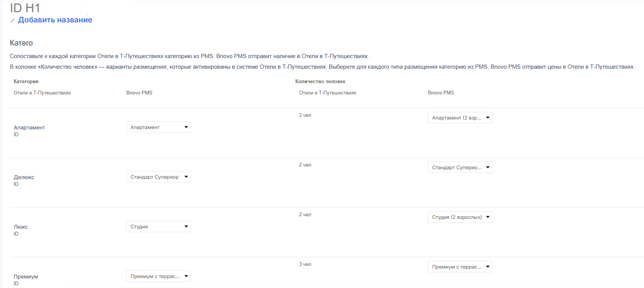Viewport: 644px width, 288px height.
Task: Open the Добавить название link
Action: point(55,20)
